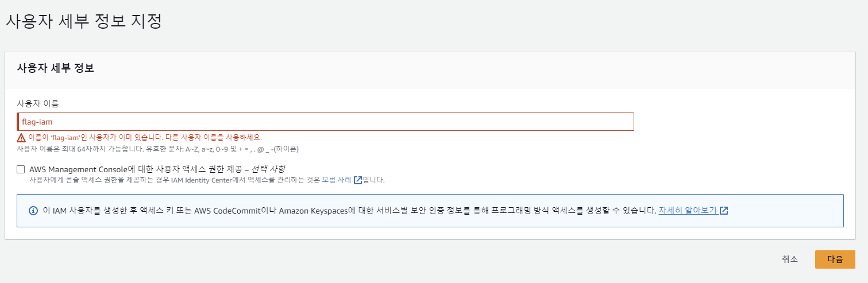868x283 pixels.
Task: Open the 자세히 알아보기 link
Action: point(688,210)
